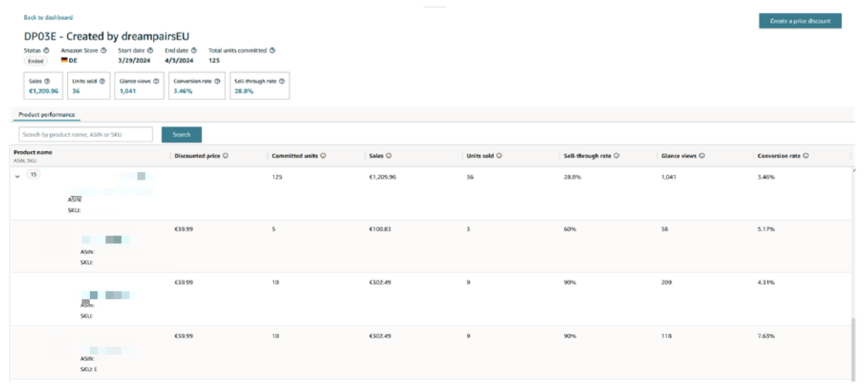This screenshot has width=868, height=388.
Task: Click the Units sold column info icon
Action: 499,156
